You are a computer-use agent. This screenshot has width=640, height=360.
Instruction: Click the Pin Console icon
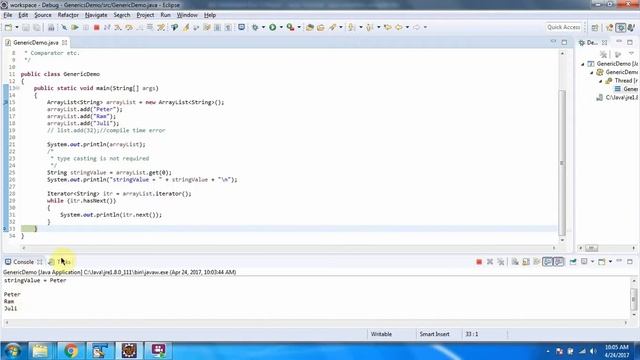[573, 262]
